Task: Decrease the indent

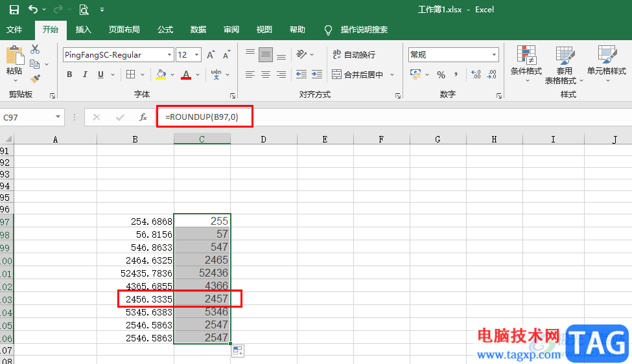Action: coord(301,74)
